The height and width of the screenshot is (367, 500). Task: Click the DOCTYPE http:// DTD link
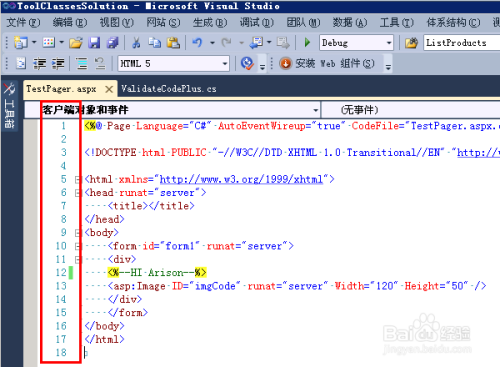(x=478, y=153)
